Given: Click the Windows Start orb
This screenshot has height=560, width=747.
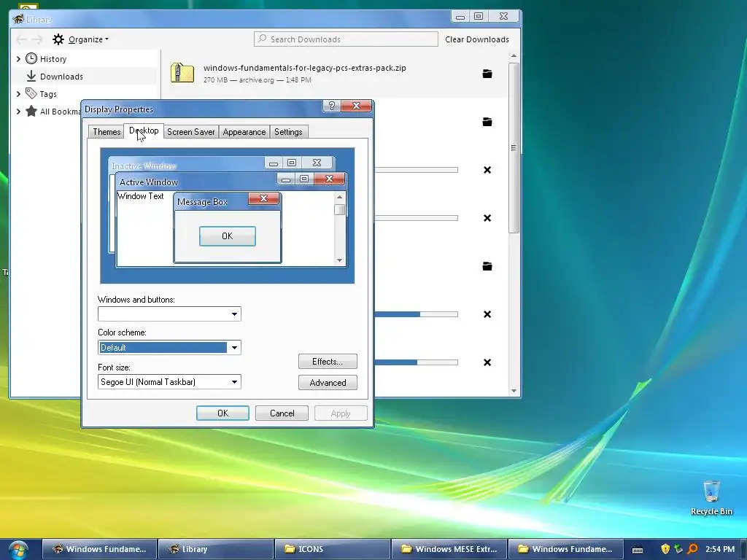Looking at the screenshot, I should (18, 550).
